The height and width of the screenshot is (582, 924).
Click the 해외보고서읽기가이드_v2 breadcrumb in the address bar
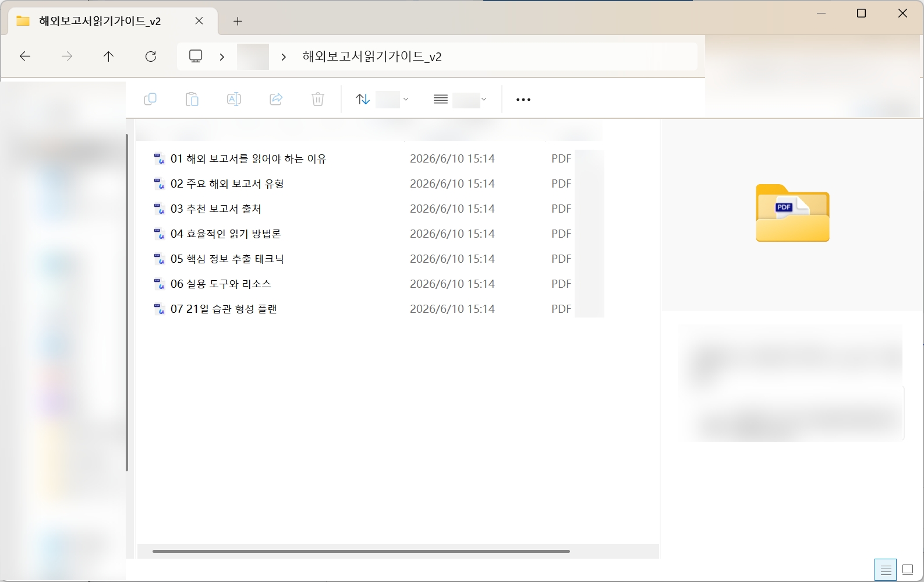[x=372, y=57]
